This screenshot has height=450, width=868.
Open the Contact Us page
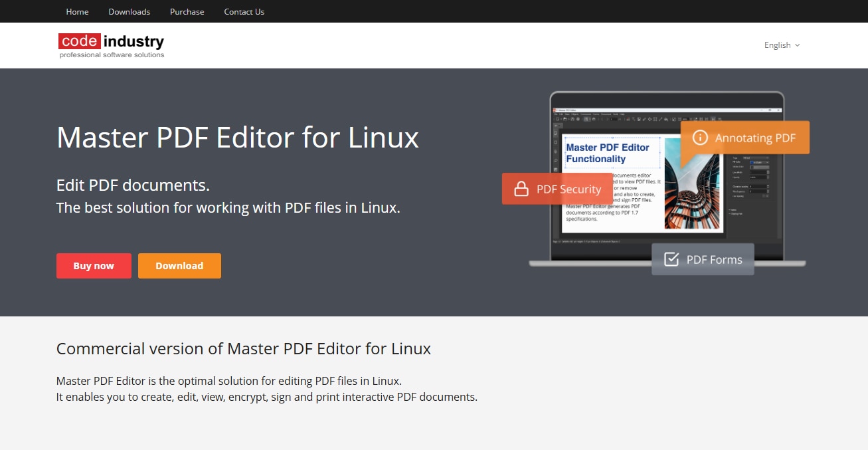[244, 11]
